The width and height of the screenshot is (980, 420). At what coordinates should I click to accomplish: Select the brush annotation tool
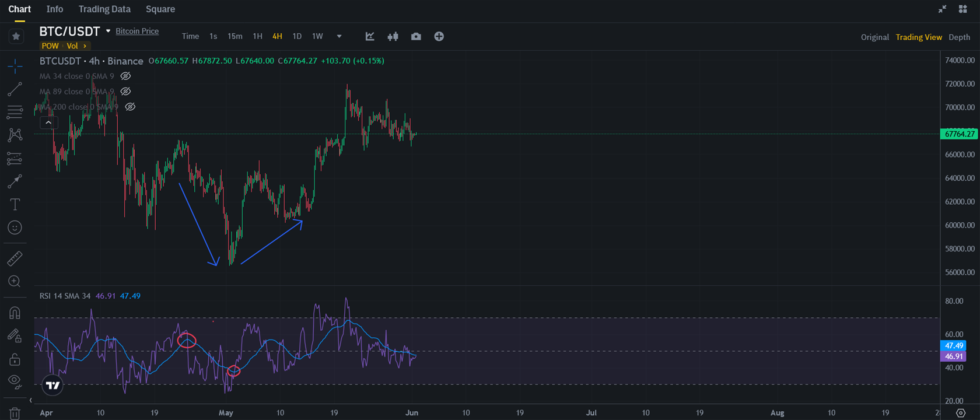tap(15, 181)
